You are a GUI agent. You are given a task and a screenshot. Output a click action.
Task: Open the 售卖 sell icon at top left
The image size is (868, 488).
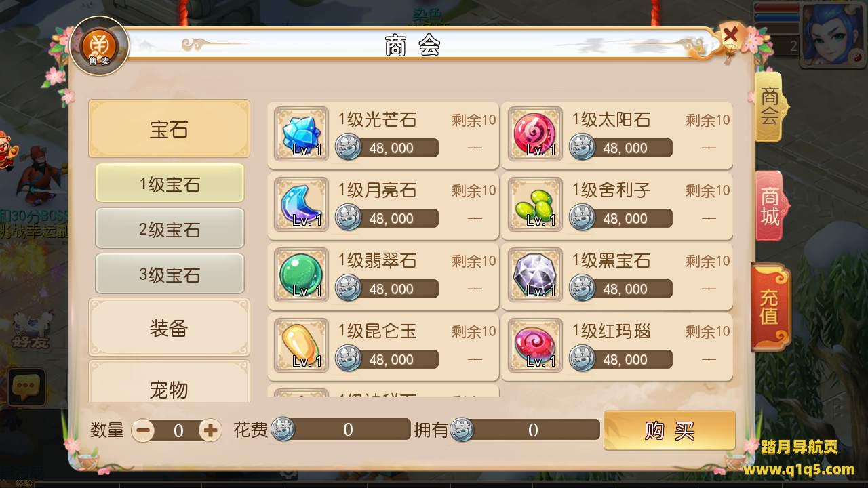(99, 46)
